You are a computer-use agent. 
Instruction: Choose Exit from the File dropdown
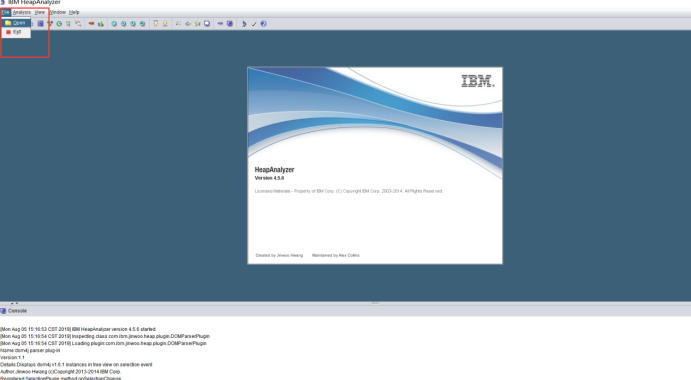16,32
